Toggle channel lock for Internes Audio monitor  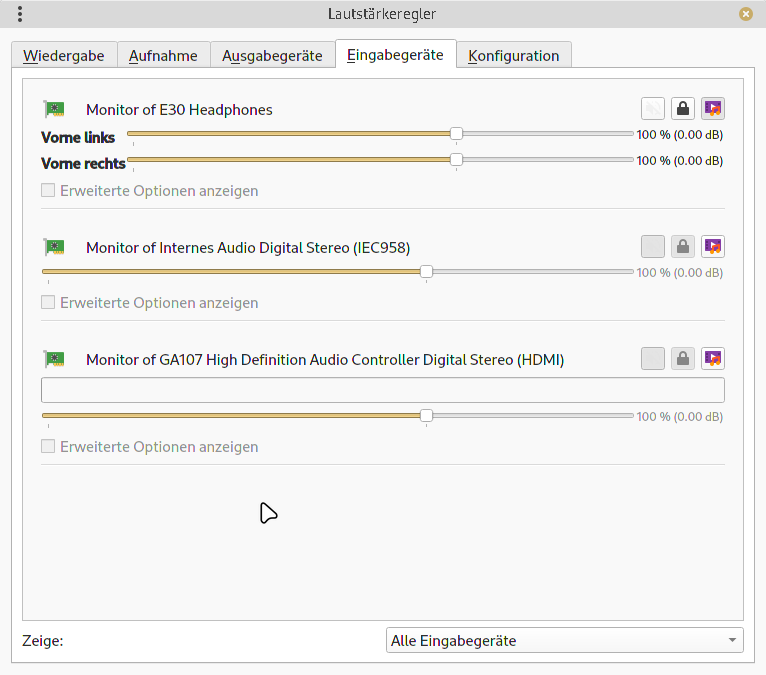pyautogui.click(x=682, y=246)
